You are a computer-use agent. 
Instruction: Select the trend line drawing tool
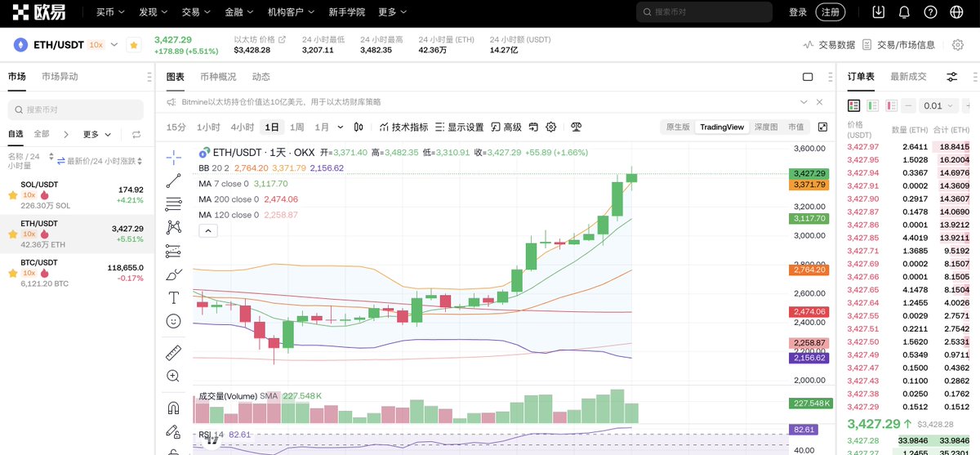[173, 180]
